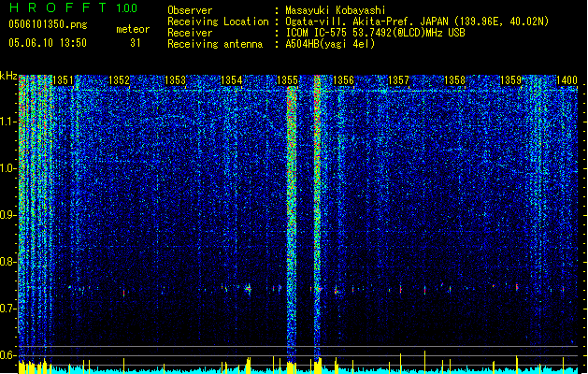Click the 1358 time marker
Image resolution: width=588 pixels, height=374 pixels.
[x=454, y=80]
